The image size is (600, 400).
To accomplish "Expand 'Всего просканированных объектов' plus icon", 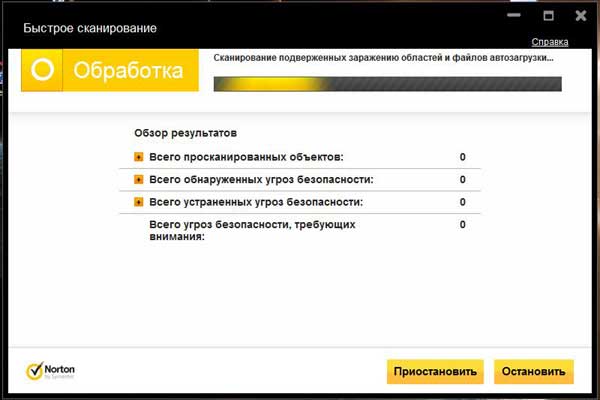I will point(139,157).
